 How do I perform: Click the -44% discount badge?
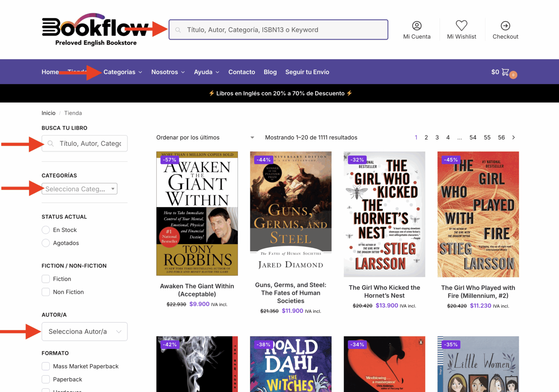click(263, 160)
